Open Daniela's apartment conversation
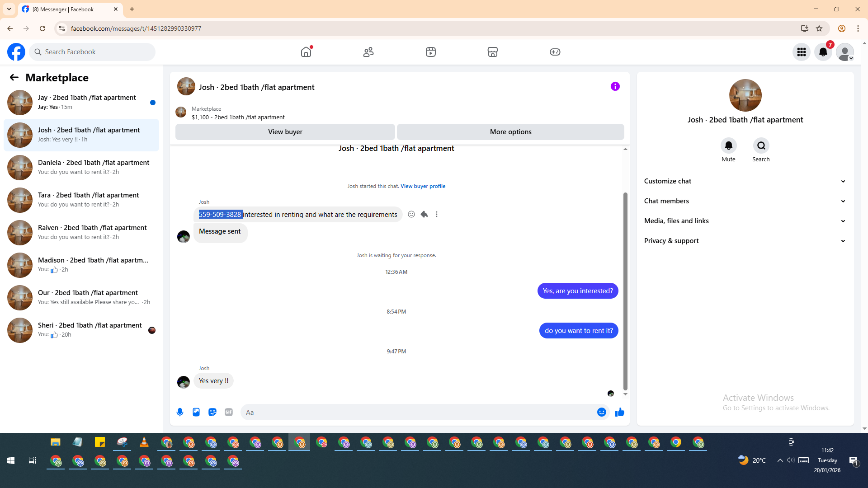This screenshot has height=488, width=868. click(x=81, y=168)
